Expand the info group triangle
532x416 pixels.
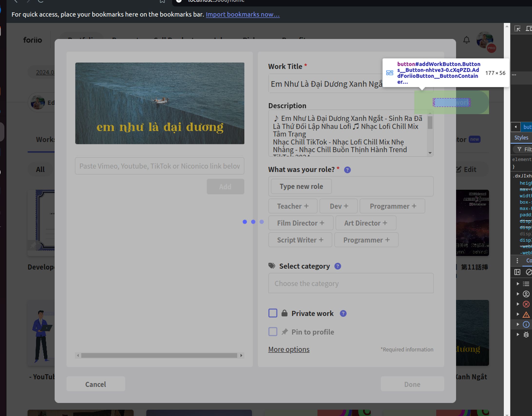(518, 324)
